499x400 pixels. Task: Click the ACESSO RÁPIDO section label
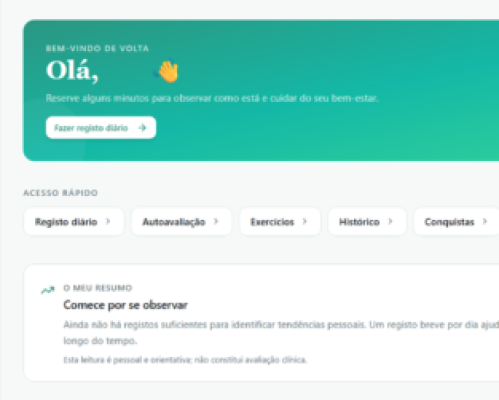[60, 193]
